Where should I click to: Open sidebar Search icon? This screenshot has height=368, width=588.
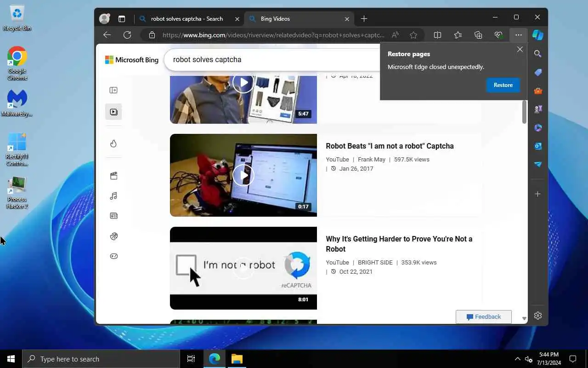pyautogui.click(x=538, y=54)
